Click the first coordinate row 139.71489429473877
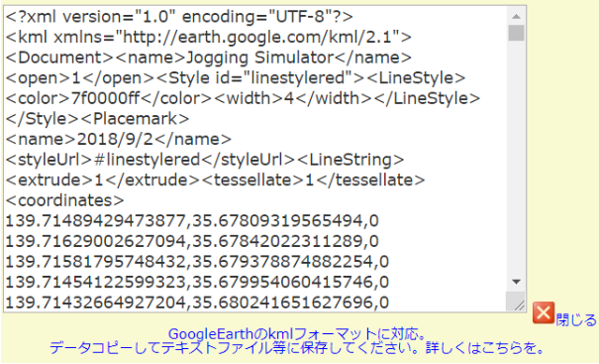Screen dimensions: 599x364 pos(192,221)
